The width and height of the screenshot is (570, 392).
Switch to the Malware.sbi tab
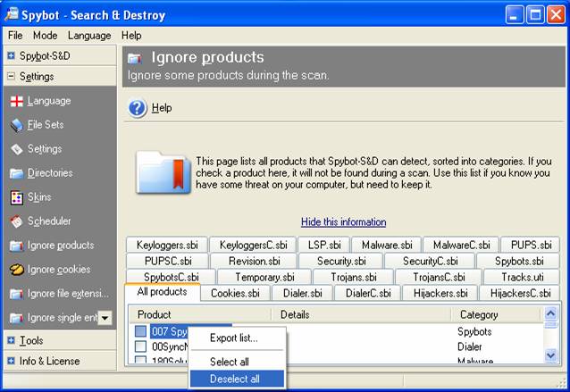pos(387,245)
